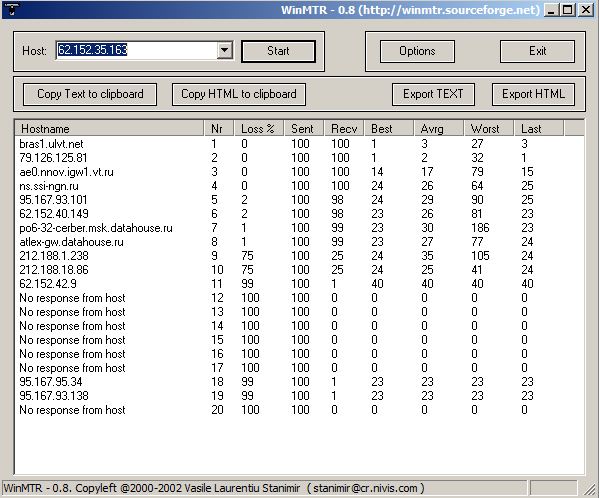Viewport: 599px width, 498px height.
Task: Click Worst value 105 in hop 9
Action: [480, 256]
